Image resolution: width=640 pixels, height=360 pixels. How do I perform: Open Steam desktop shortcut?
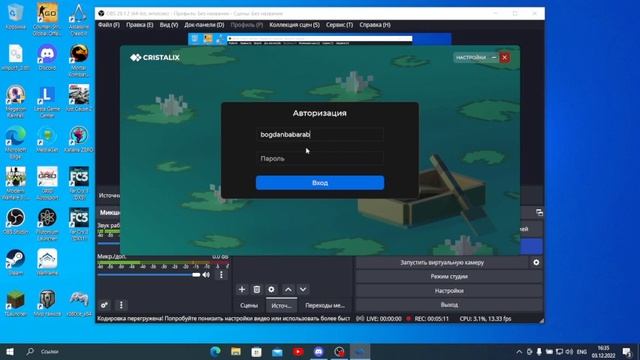click(16, 262)
